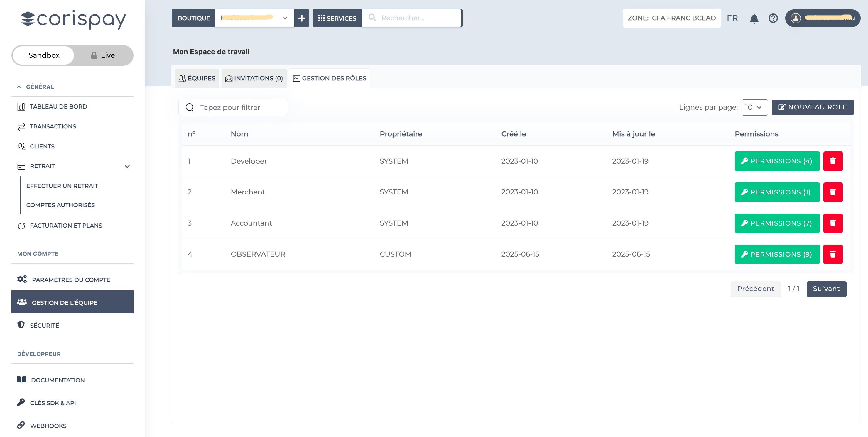Viewport: 868px width, 437px height.
Task: Click the plus icon to add boutique
Action: click(x=302, y=18)
